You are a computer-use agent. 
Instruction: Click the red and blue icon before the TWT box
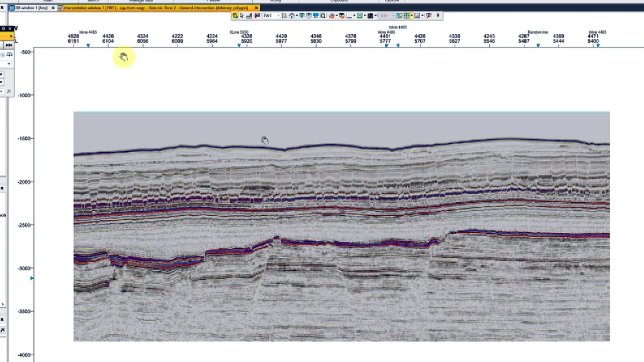(x=257, y=16)
